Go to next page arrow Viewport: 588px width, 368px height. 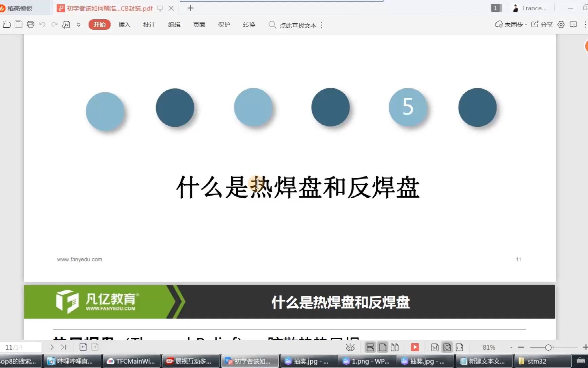pos(52,347)
